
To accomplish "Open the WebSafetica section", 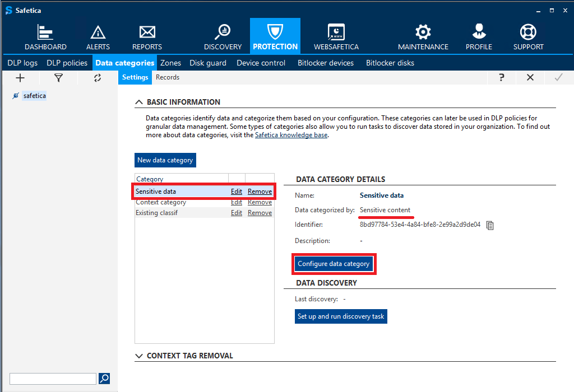I will (336, 36).
